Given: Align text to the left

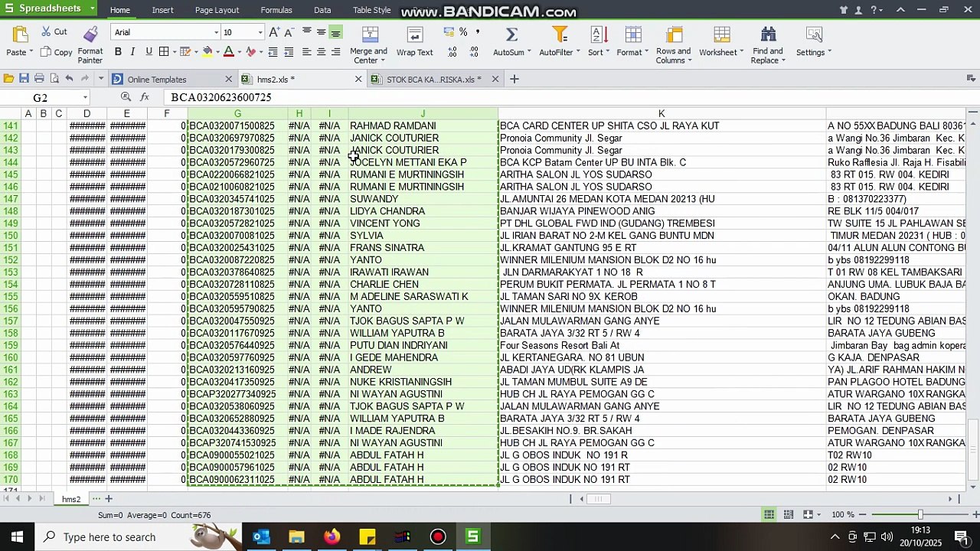Looking at the screenshot, I should coord(307,52).
